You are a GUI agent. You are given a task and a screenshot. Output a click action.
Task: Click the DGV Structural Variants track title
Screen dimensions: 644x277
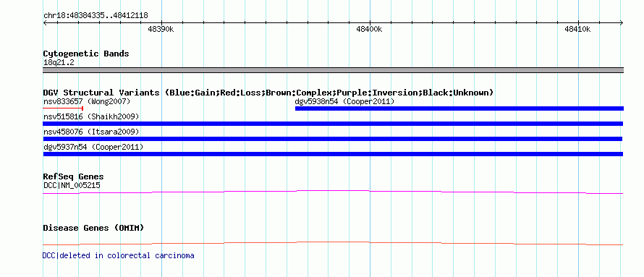click(x=268, y=93)
